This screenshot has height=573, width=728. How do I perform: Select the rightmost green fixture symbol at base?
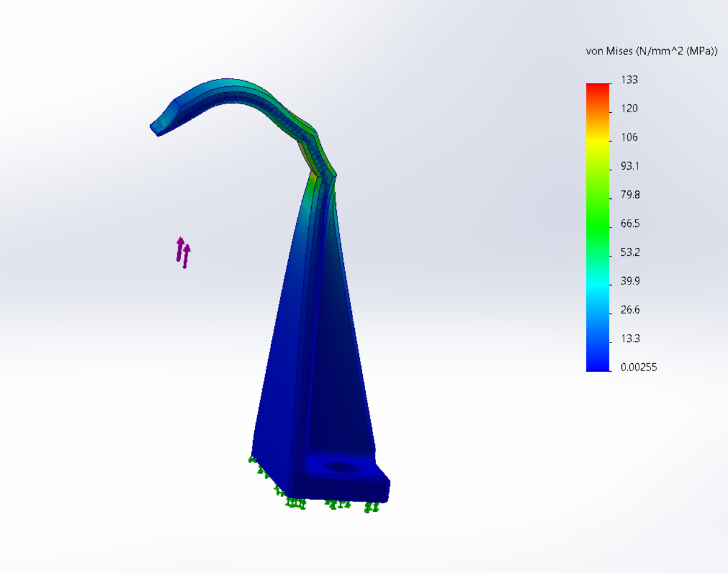tap(372, 507)
